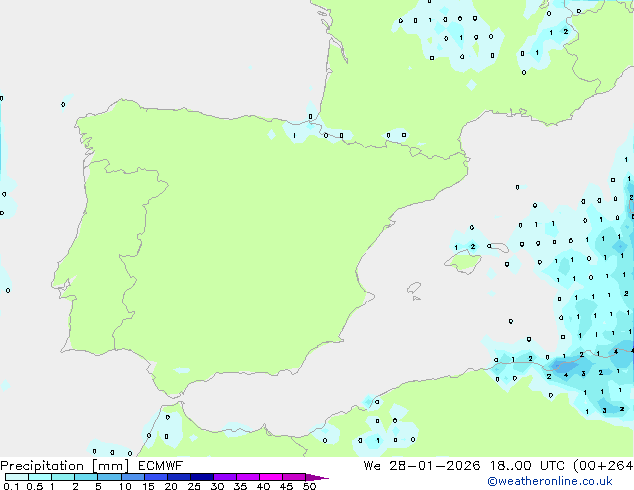Viewport: 634px width, 490px height.
Task: Click the legend scale label '25'
Action: [x=194, y=486]
